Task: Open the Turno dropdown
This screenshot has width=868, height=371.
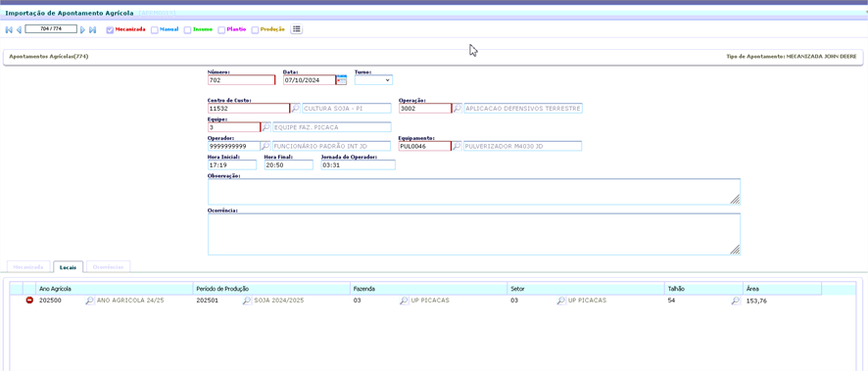Action: (x=373, y=80)
